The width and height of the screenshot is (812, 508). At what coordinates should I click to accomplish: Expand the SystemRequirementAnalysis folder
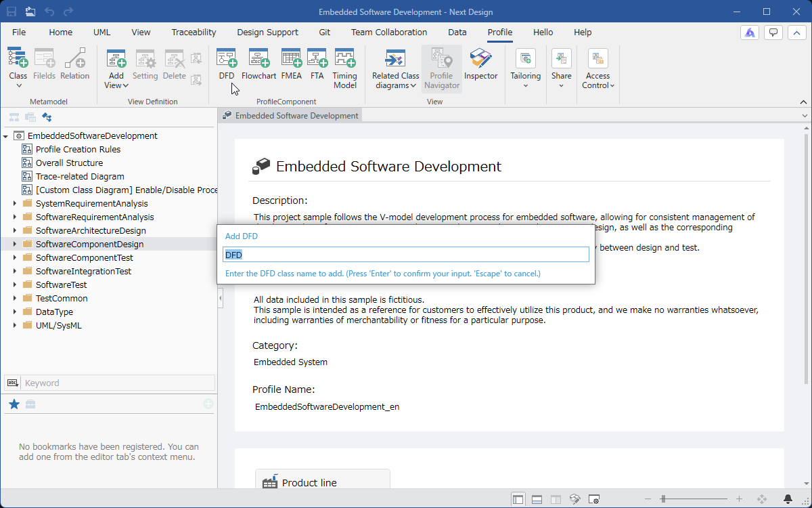(15, 203)
